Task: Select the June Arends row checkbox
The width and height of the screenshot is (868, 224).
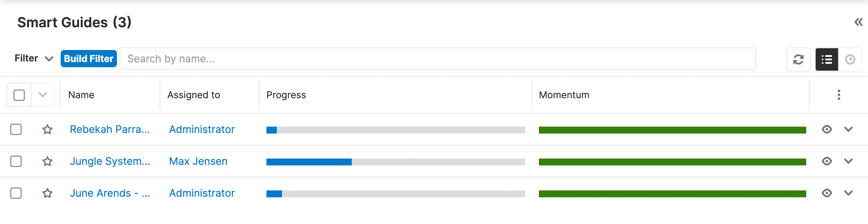Action: pos(16,193)
